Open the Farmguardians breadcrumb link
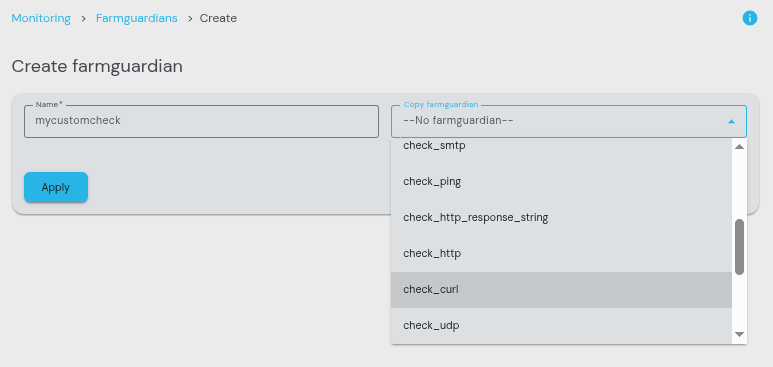 coord(137,18)
